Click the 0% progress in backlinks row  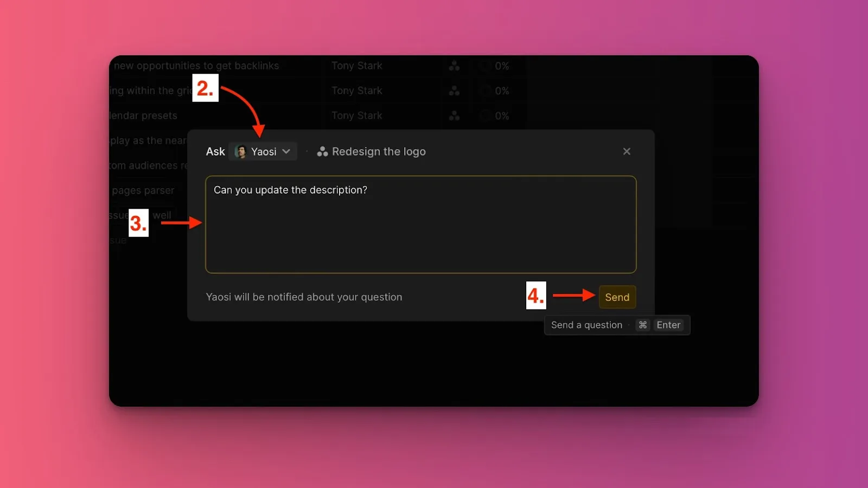[502, 66]
